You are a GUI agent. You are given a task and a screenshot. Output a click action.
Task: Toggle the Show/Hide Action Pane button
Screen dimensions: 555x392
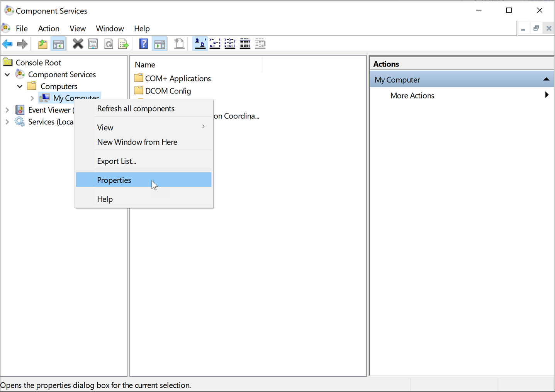point(160,44)
